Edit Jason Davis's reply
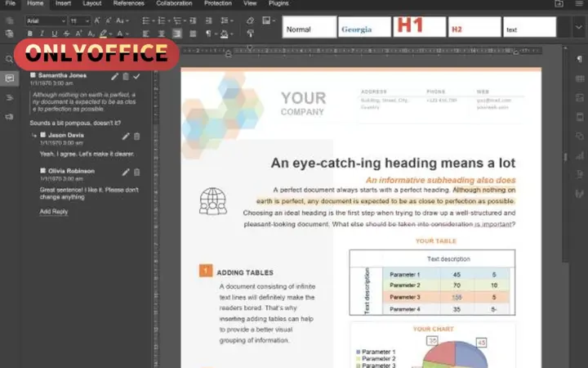The image size is (588, 368). (x=126, y=137)
